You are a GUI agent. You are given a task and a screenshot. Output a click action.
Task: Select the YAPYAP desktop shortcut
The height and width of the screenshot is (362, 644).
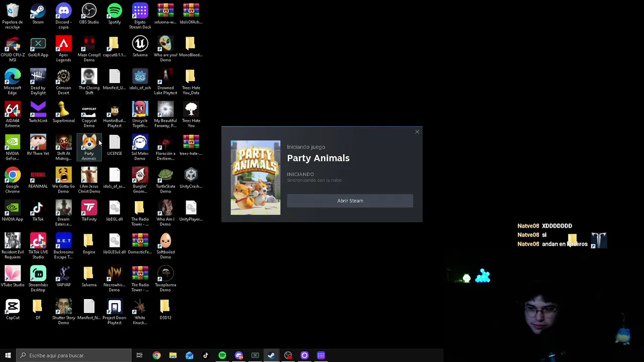(63, 276)
